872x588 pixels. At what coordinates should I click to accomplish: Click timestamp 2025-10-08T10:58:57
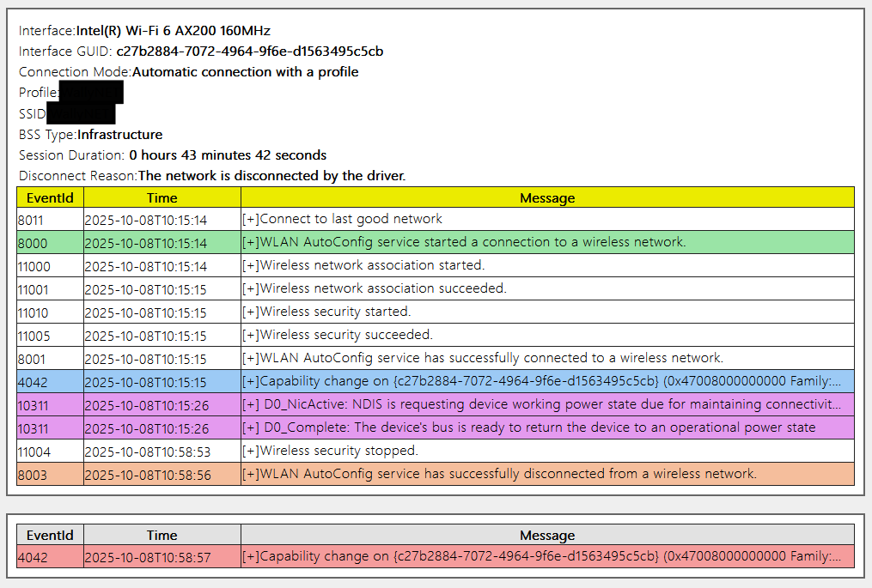click(148, 557)
